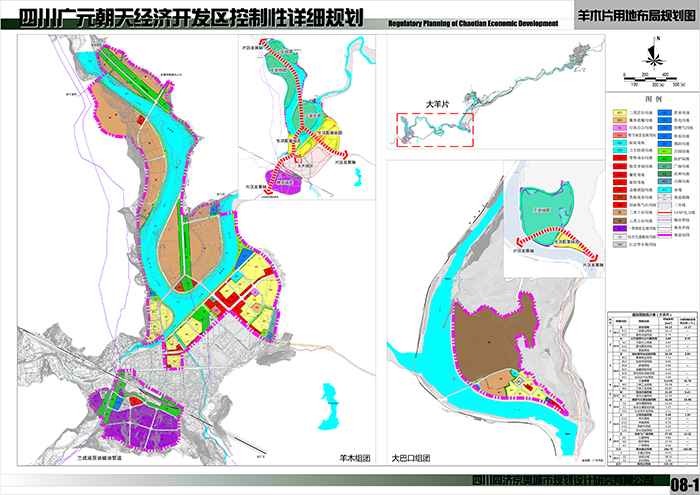
Task: Click the north arrow compass symbol
Action: click(653, 53)
